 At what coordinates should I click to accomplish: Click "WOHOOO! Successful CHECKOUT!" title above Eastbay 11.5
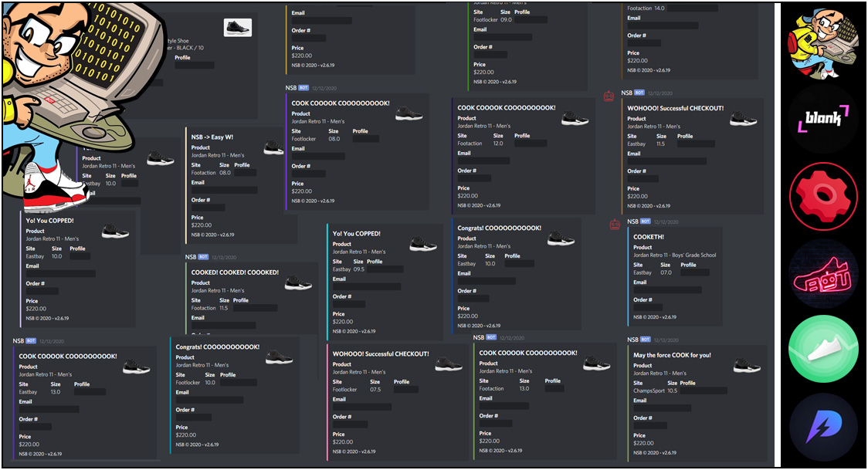coord(676,108)
